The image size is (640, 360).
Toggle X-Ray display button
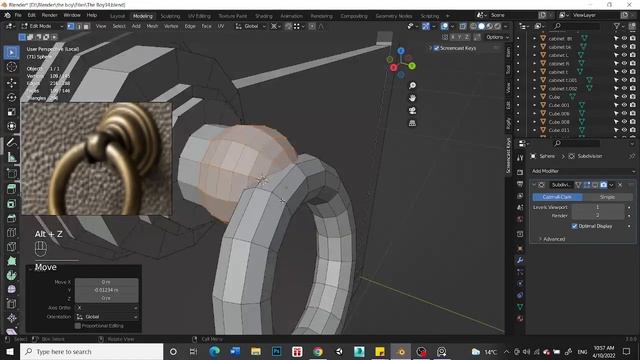click(462, 26)
